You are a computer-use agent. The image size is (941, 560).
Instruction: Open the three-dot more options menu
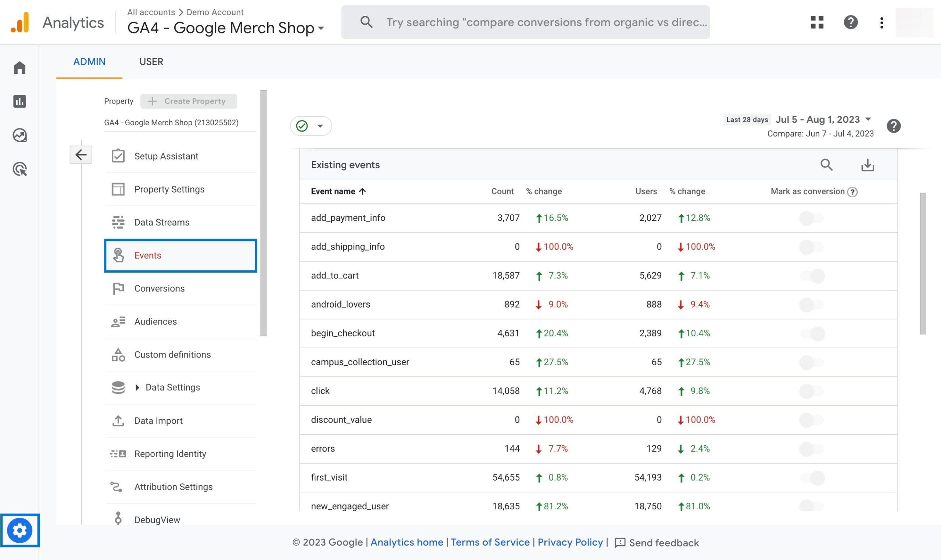point(881,22)
